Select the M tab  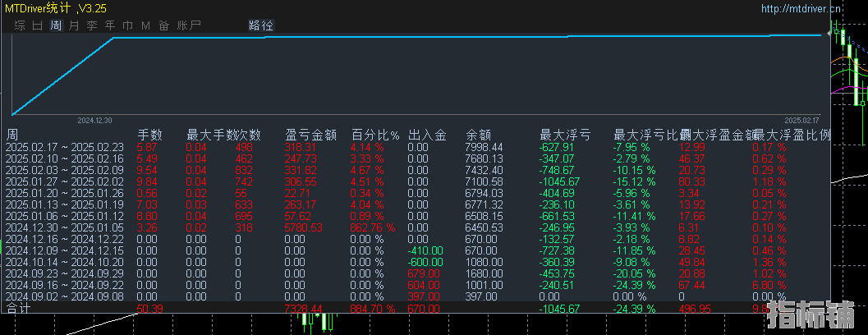145,25
